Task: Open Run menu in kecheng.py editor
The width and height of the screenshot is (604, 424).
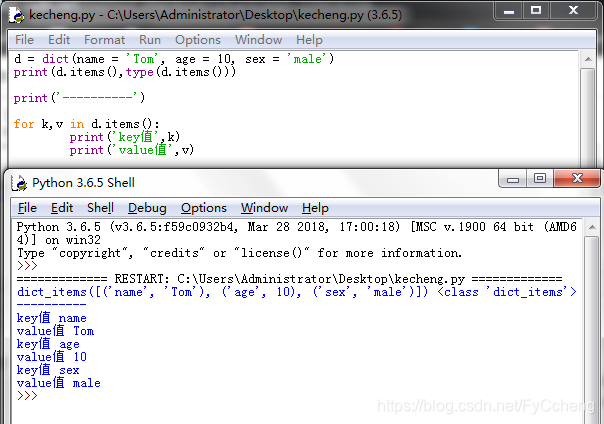Action: [x=150, y=40]
